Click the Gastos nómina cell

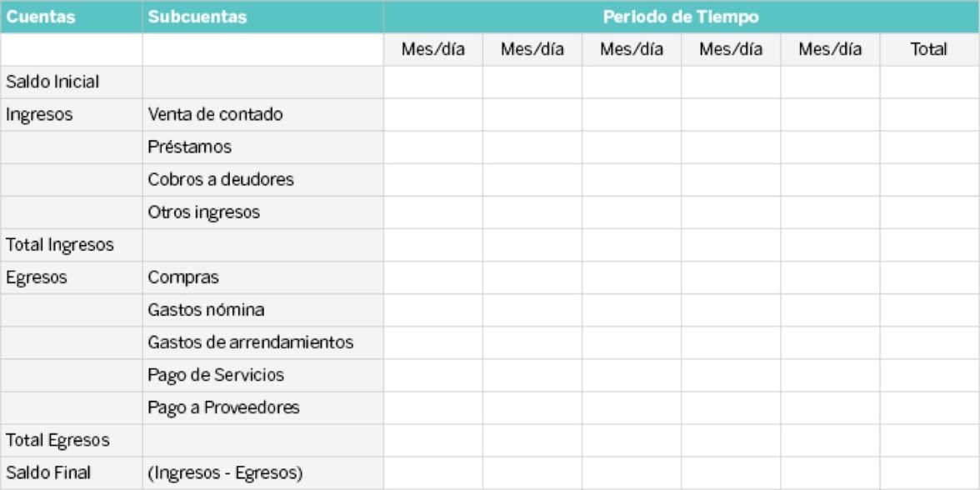tap(206, 310)
